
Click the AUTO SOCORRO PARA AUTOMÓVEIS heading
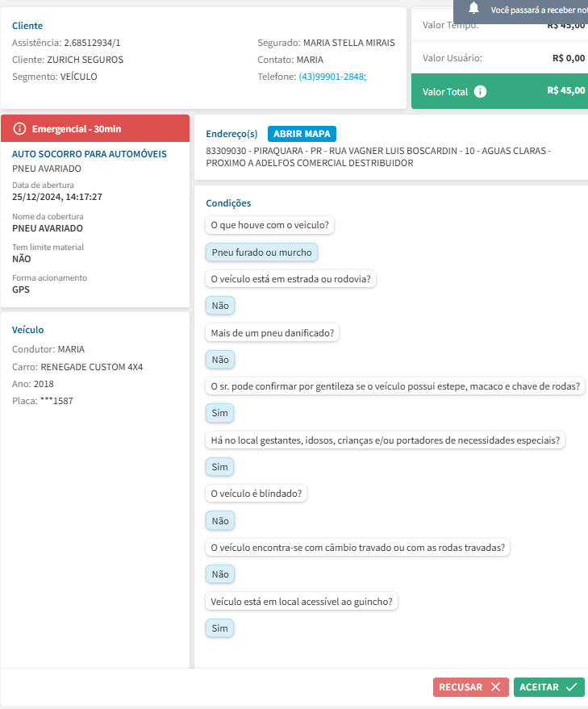click(x=90, y=153)
